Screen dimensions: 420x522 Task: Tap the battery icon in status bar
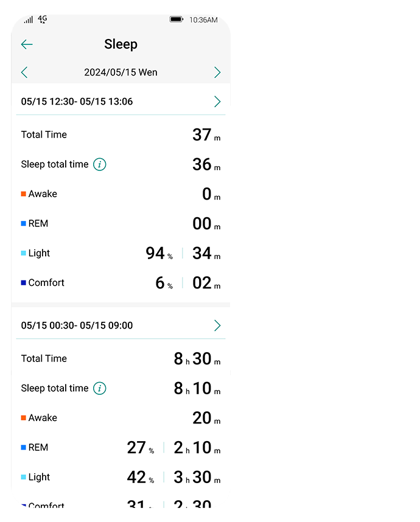(176, 19)
